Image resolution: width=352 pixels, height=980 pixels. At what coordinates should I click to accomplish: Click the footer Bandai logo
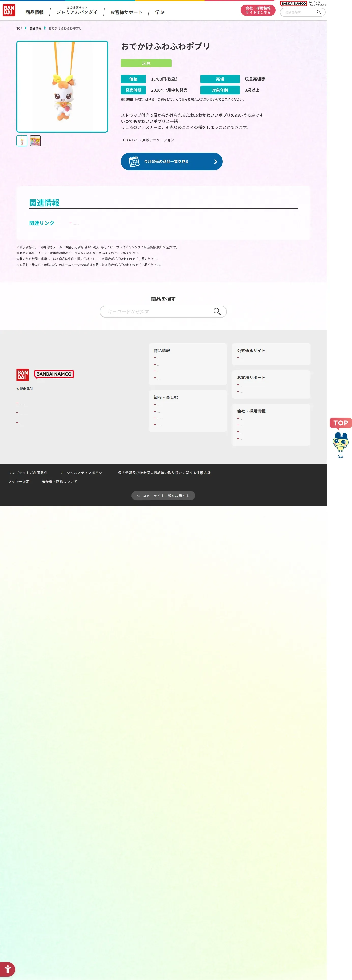coord(22,375)
